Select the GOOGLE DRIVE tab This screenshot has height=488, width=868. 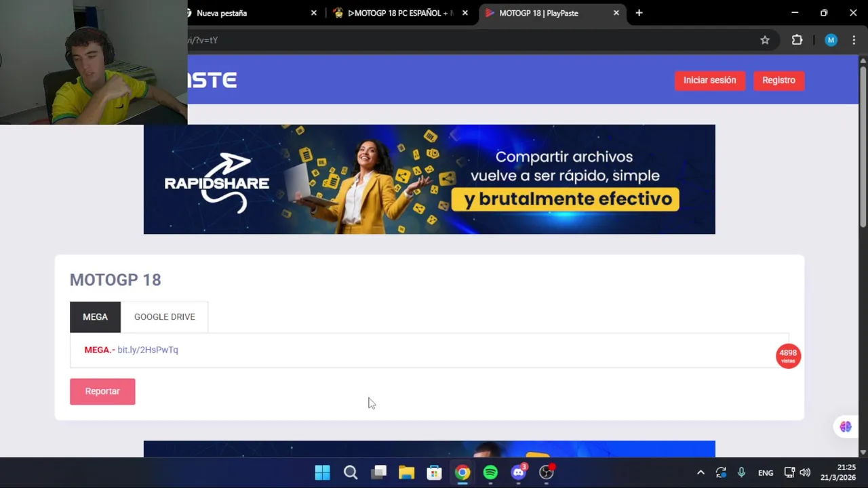[x=164, y=317]
